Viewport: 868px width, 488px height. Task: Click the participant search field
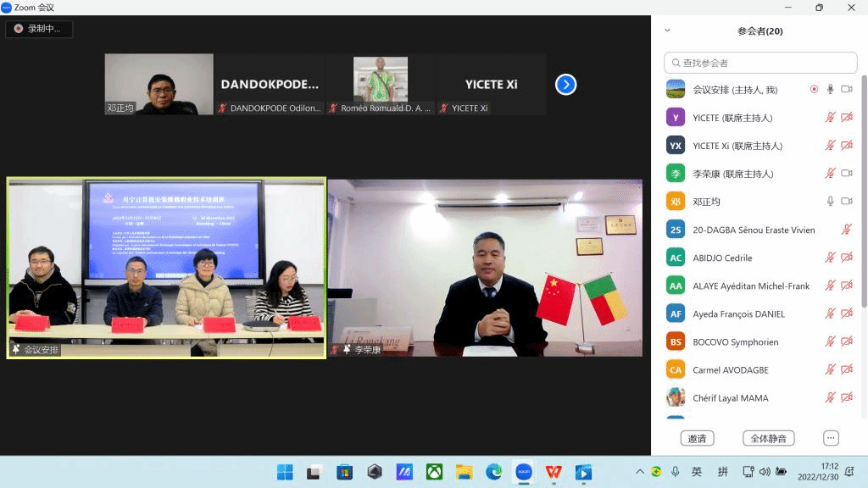coord(760,63)
